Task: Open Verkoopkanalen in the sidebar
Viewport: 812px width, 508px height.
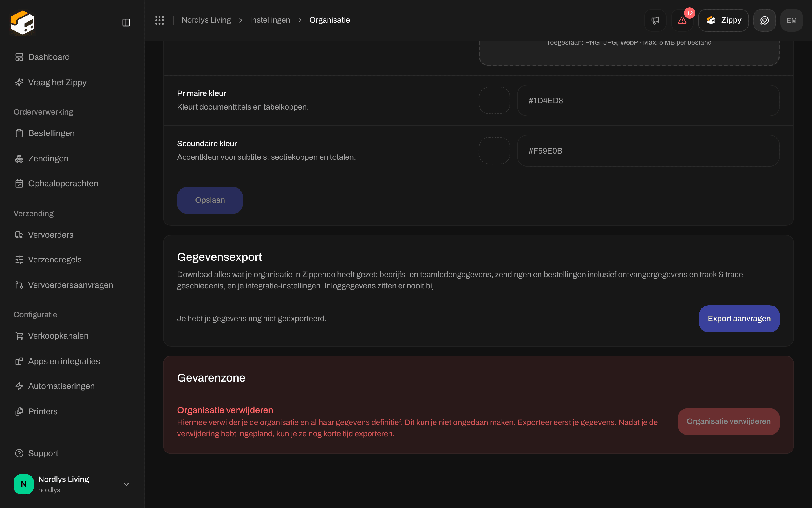Action: (x=72, y=336)
